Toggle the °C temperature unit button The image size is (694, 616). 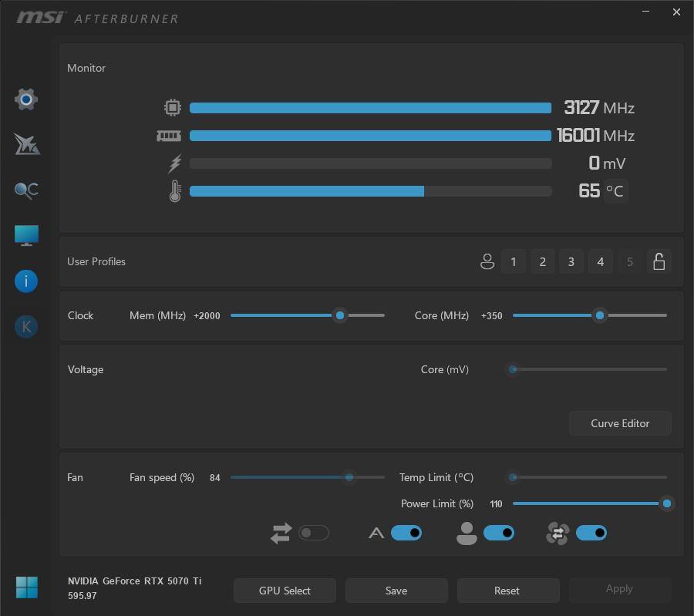tap(615, 190)
